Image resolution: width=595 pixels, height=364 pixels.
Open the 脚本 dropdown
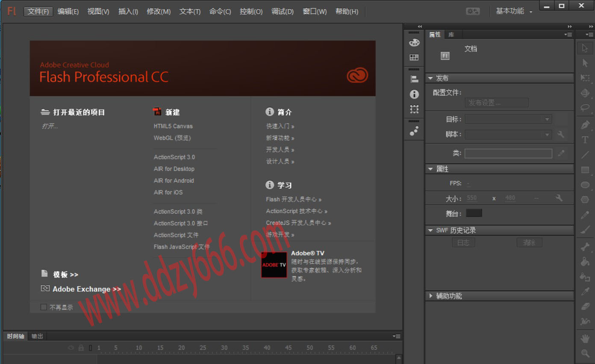508,134
